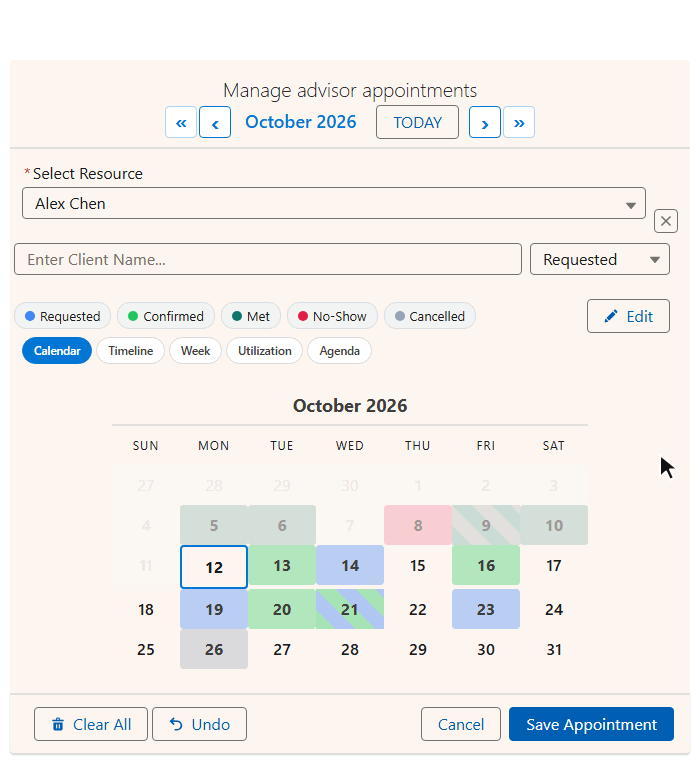
Task: Select October 27 on the calendar
Action: (x=282, y=649)
